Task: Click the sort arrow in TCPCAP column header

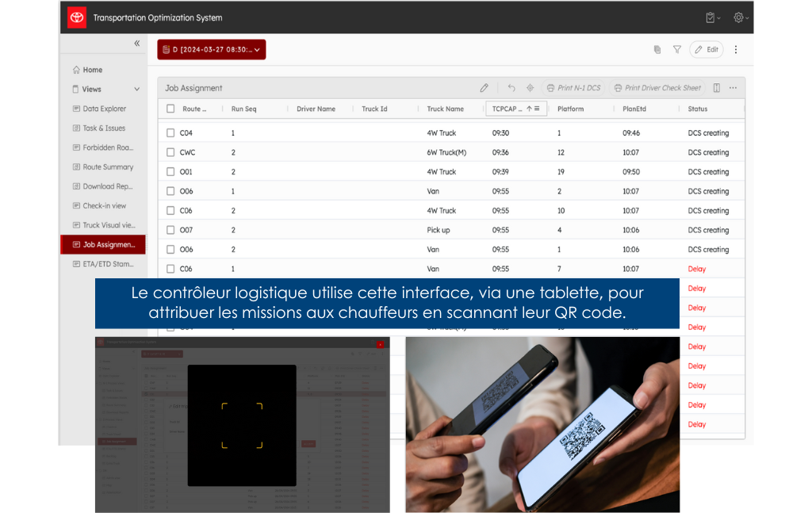Action: (529, 109)
